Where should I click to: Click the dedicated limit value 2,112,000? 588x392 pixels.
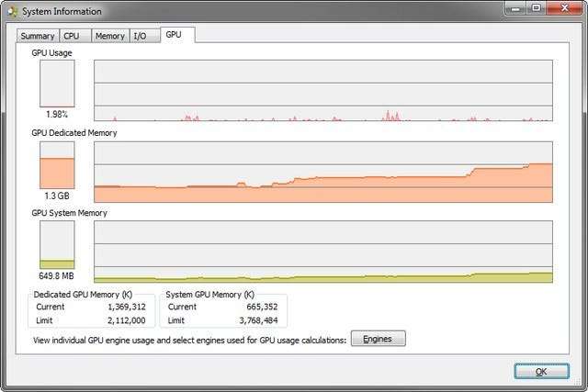(x=127, y=320)
